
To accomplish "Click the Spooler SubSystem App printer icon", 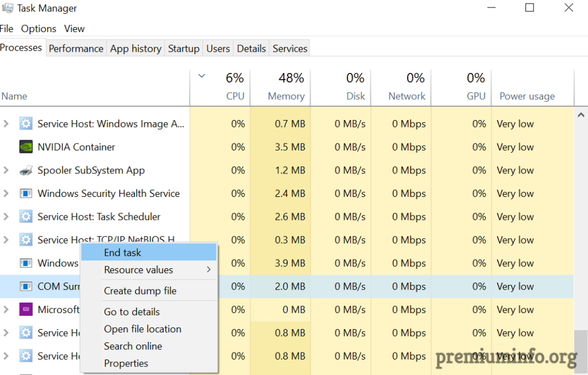I will pyautogui.click(x=26, y=171).
